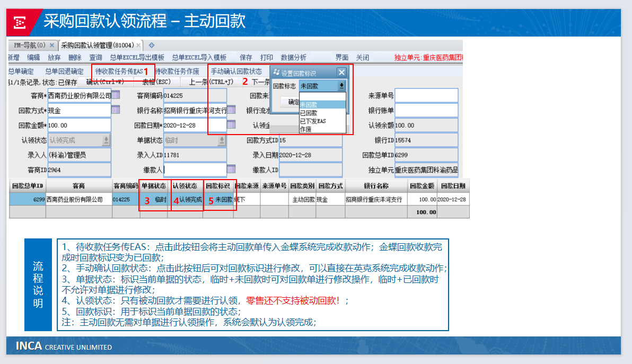The image size is (632, 364).
Task: Click the 回款类别 column header
Action: (x=302, y=185)
